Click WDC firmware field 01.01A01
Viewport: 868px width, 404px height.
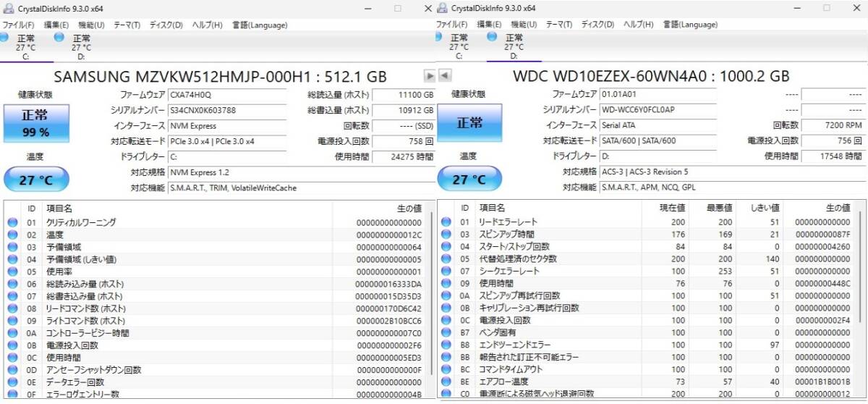coord(658,94)
